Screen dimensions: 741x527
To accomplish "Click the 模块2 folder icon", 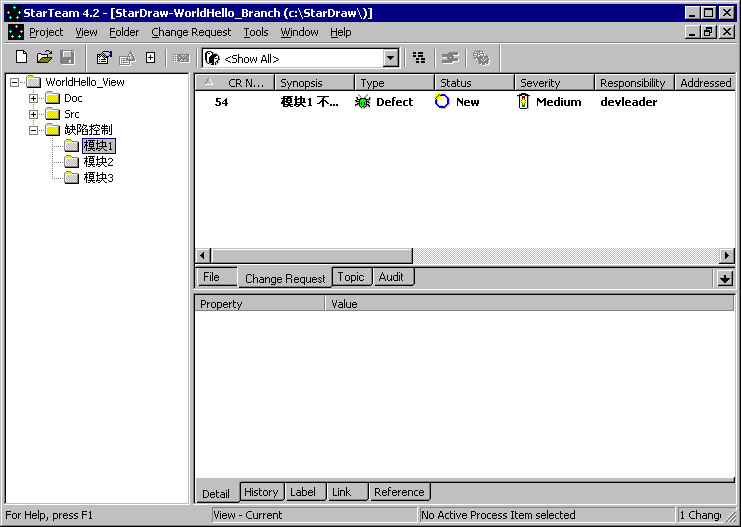I will (71, 162).
